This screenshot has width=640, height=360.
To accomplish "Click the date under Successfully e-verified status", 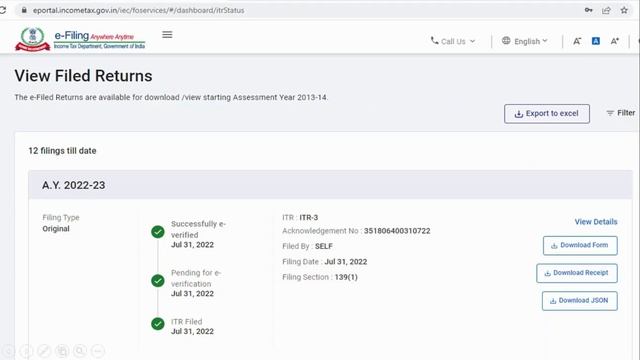I will point(192,245).
